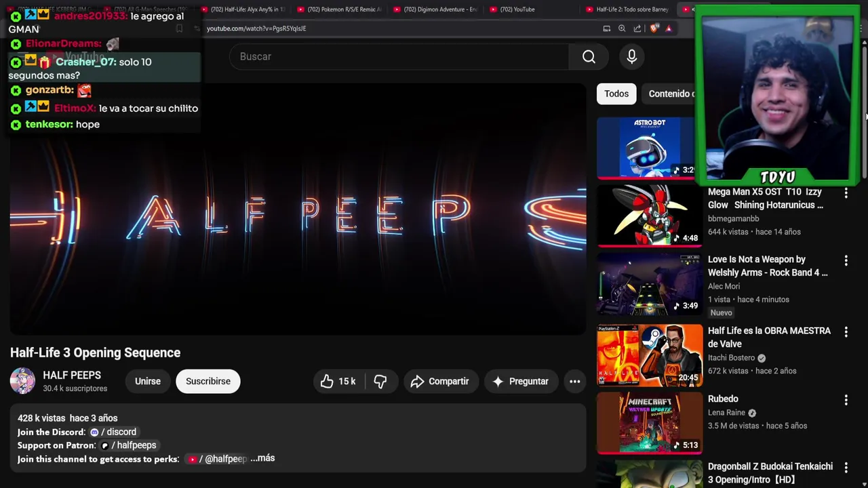Click the bookmark icon near address bar
Viewport: 868px width, 488px height.
pyautogui.click(x=179, y=28)
